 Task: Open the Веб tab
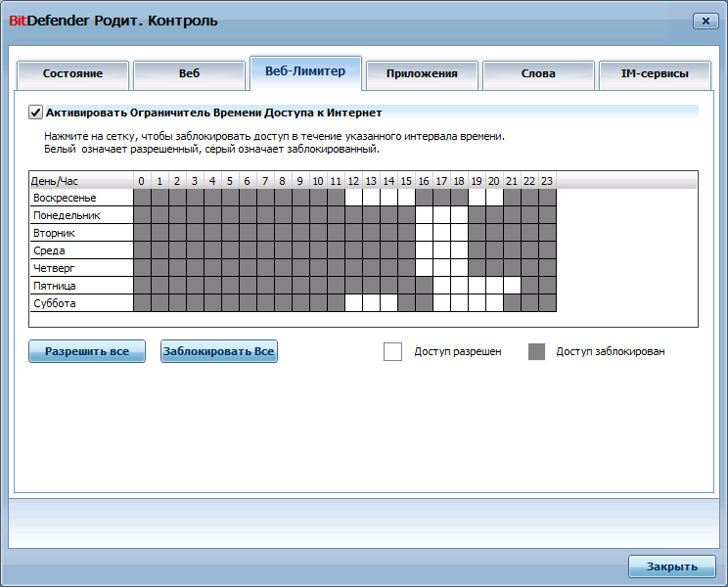(x=189, y=73)
